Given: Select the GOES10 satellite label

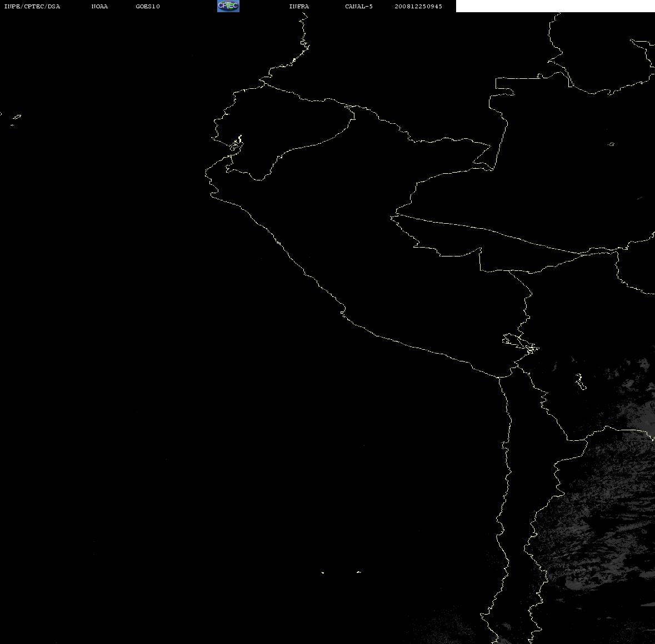Looking at the screenshot, I should (147, 6).
